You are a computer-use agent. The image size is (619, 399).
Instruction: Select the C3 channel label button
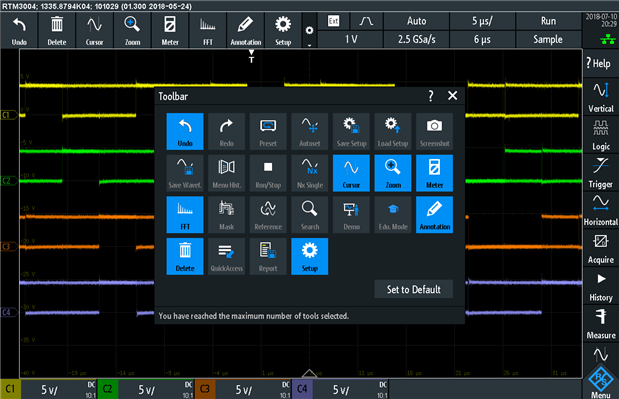tap(205, 389)
